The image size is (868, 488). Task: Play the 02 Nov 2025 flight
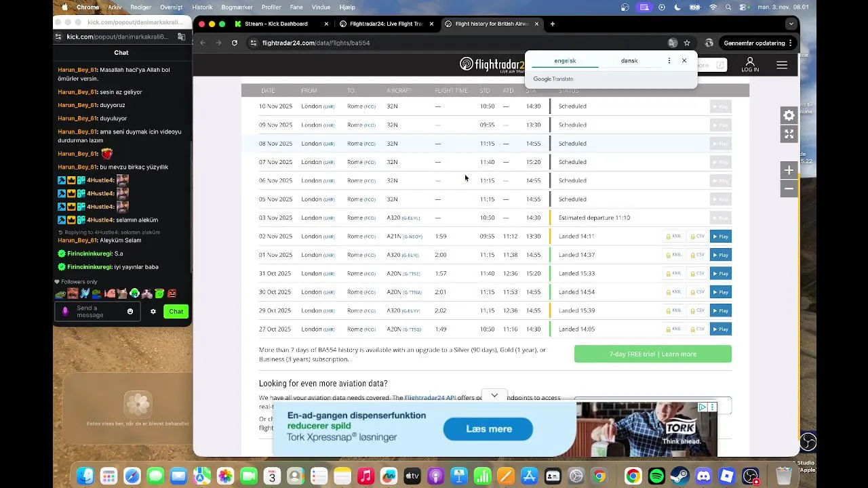[x=720, y=237]
